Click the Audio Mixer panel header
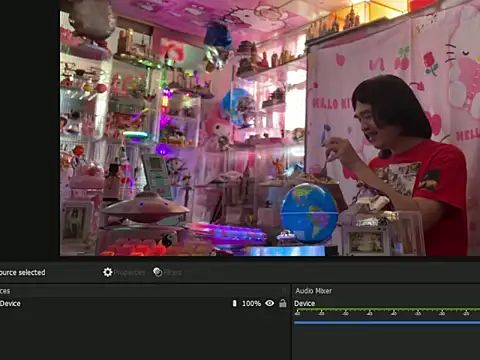Viewport: 480px width, 360px height. (x=314, y=291)
